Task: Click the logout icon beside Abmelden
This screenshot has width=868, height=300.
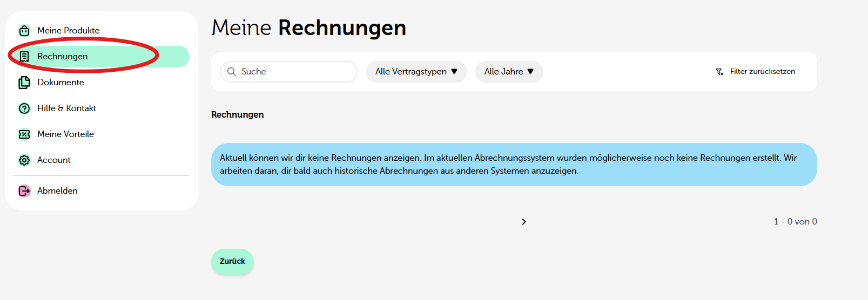Action: [x=24, y=191]
